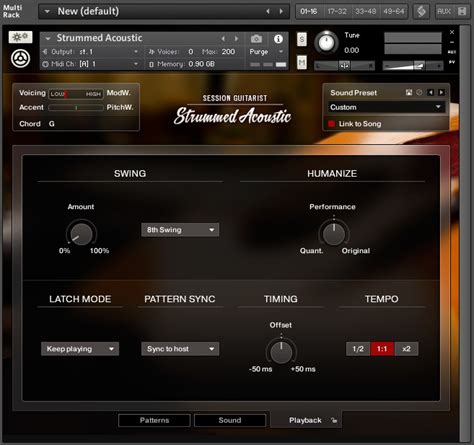Select the Playback tab
Screen dimensions: 474x445
305,420
